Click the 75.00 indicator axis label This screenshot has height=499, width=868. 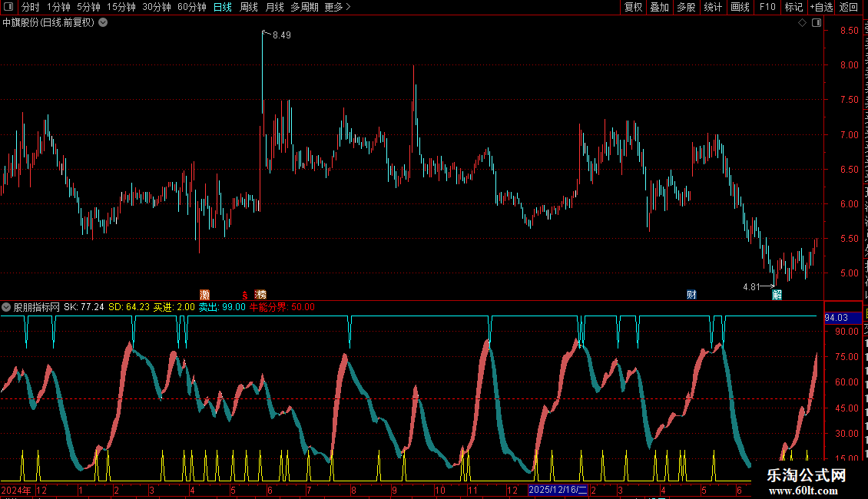pyautogui.click(x=847, y=357)
